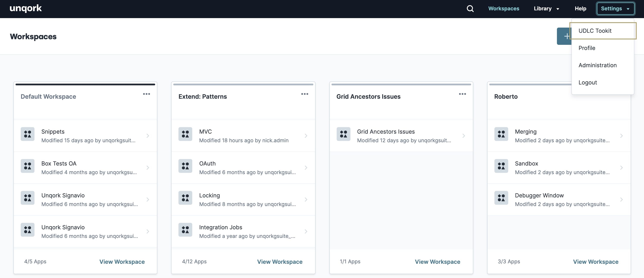Click the 3/3 Apps count

(509, 261)
